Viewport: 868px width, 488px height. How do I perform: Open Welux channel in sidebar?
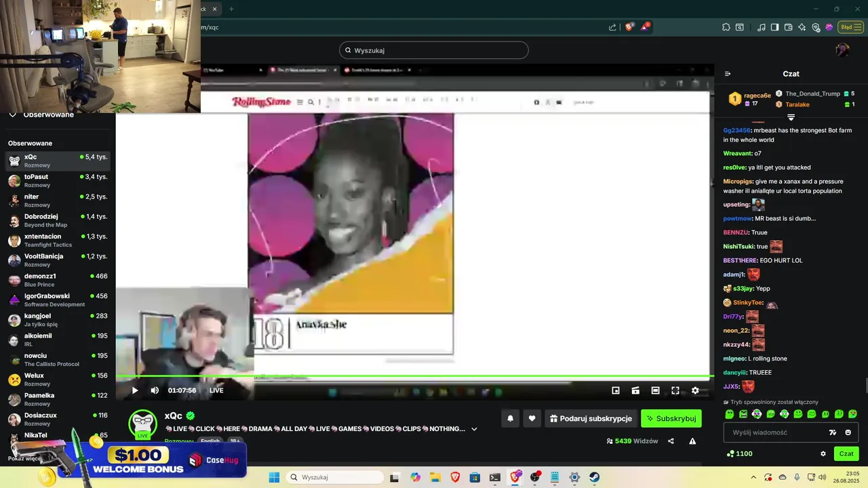tap(58, 380)
